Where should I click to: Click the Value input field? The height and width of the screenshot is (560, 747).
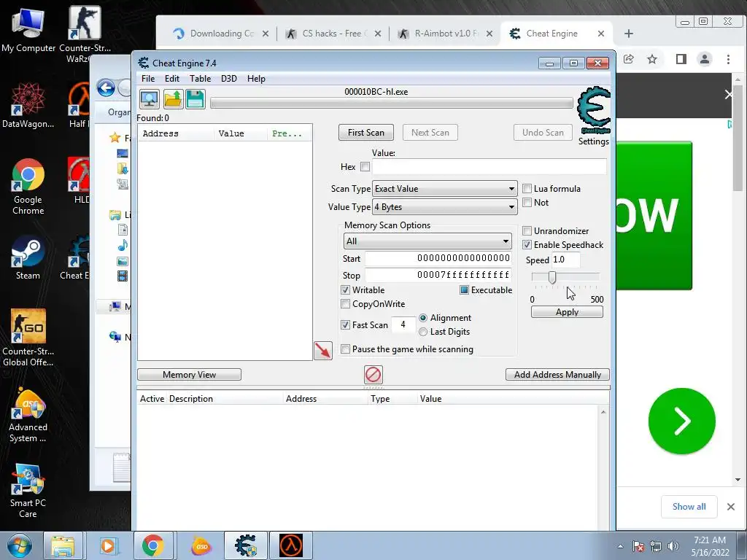coord(489,167)
